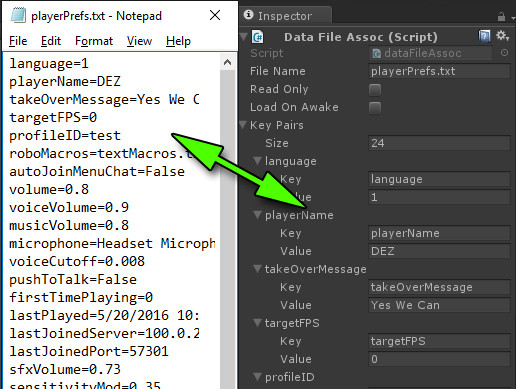Click the line lastJoinedPort=57301 in Notepad

click(89, 351)
